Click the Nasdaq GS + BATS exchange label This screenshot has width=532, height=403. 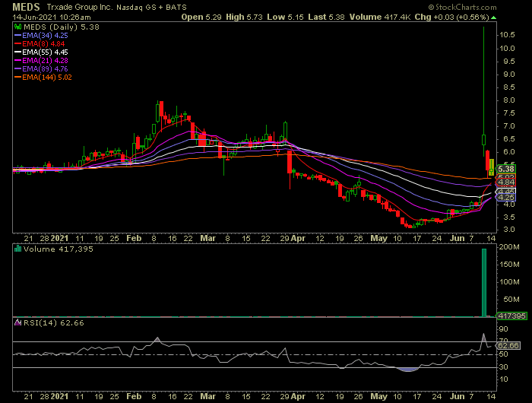click(151, 7)
